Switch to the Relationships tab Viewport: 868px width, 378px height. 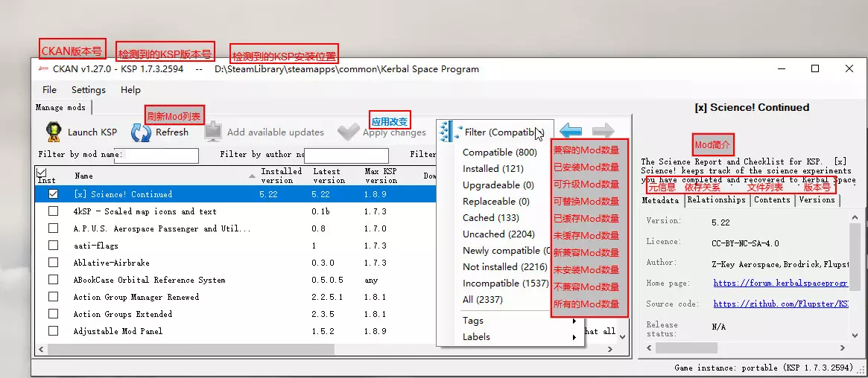(716, 200)
